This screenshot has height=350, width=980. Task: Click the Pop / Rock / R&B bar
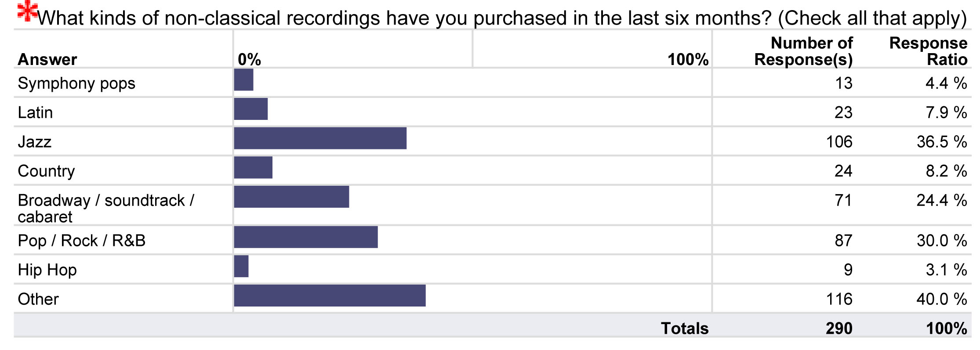click(x=306, y=237)
